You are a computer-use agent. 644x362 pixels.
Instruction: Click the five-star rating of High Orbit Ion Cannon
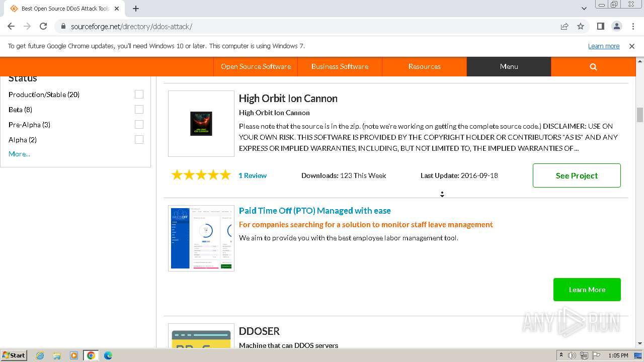click(x=201, y=175)
